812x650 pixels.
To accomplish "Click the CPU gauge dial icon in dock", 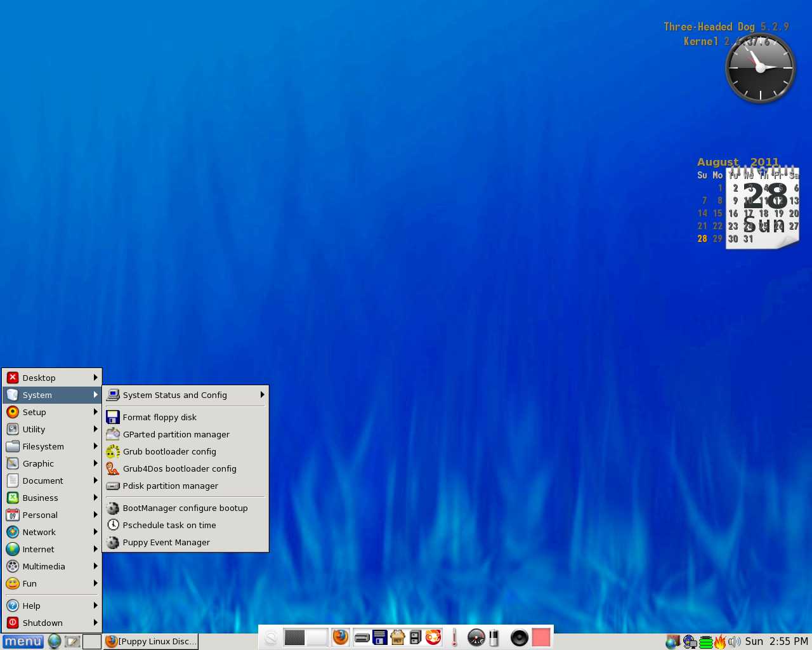I will click(476, 637).
